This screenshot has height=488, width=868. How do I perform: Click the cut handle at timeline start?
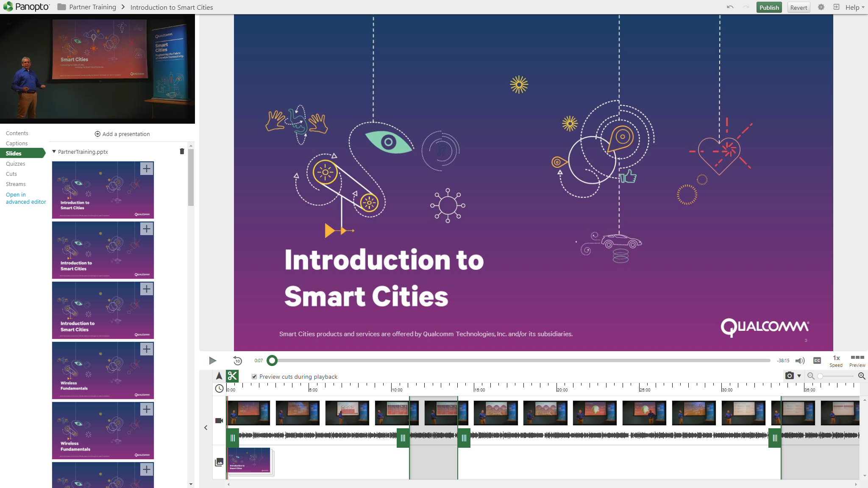pyautogui.click(x=233, y=438)
